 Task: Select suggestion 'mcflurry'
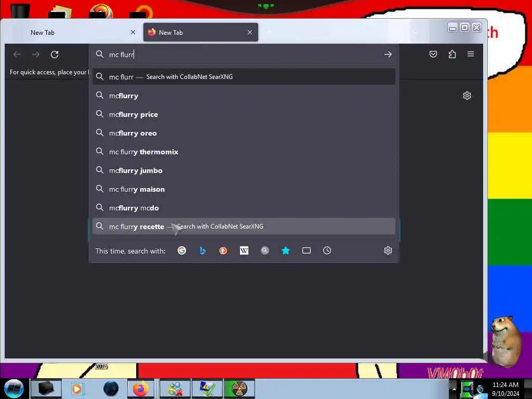244,96
